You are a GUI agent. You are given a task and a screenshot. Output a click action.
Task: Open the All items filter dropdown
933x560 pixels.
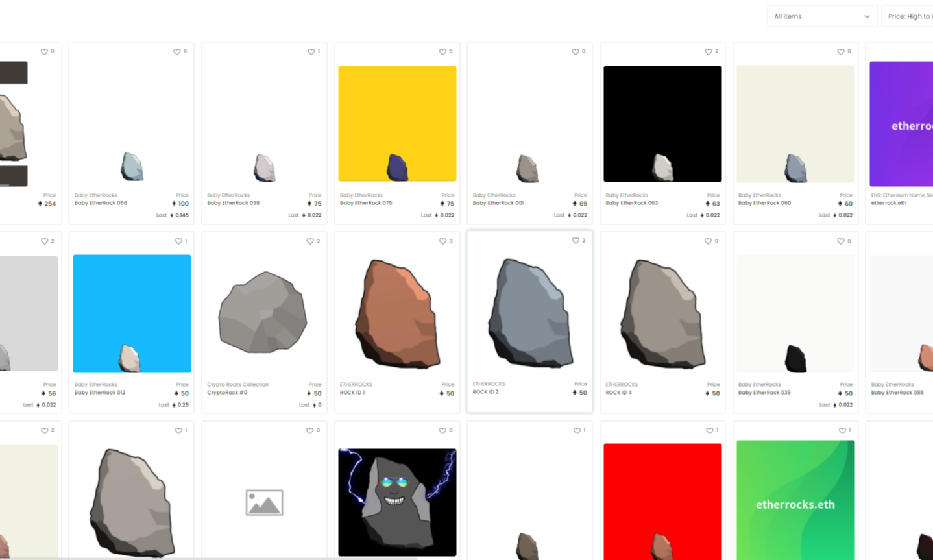822,16
